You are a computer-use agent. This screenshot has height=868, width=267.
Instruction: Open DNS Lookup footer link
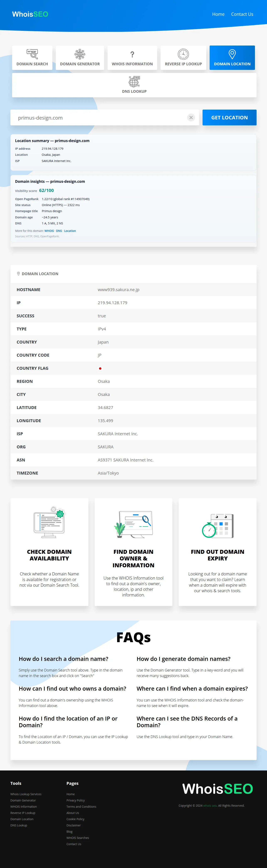[19, 825]
